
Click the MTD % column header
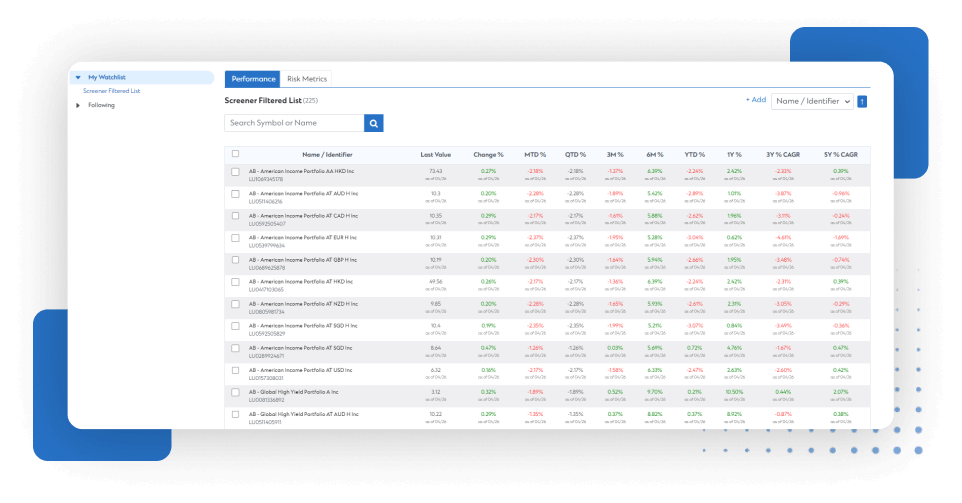[x=535, y=155]
